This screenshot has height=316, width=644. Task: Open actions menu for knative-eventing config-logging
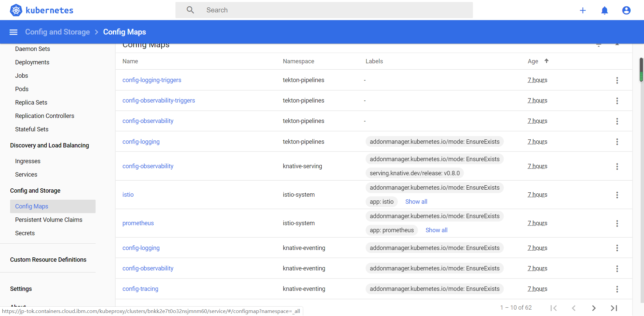pos(617,248)
